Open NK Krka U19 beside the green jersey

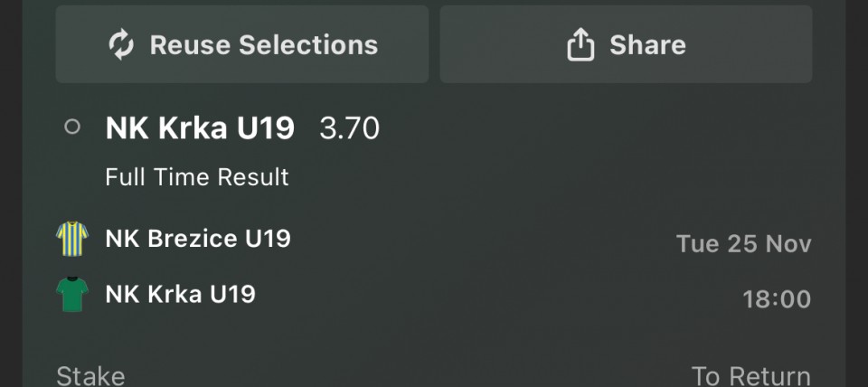(x=181, y=294)
